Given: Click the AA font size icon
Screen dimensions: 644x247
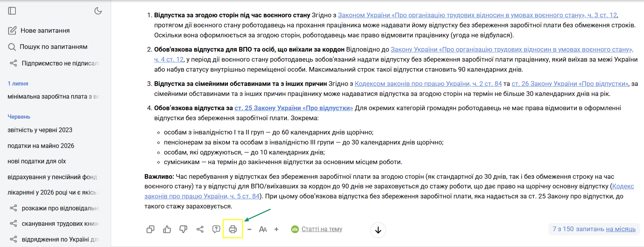Looking at the screenshot, I should [x=263, y=229].
